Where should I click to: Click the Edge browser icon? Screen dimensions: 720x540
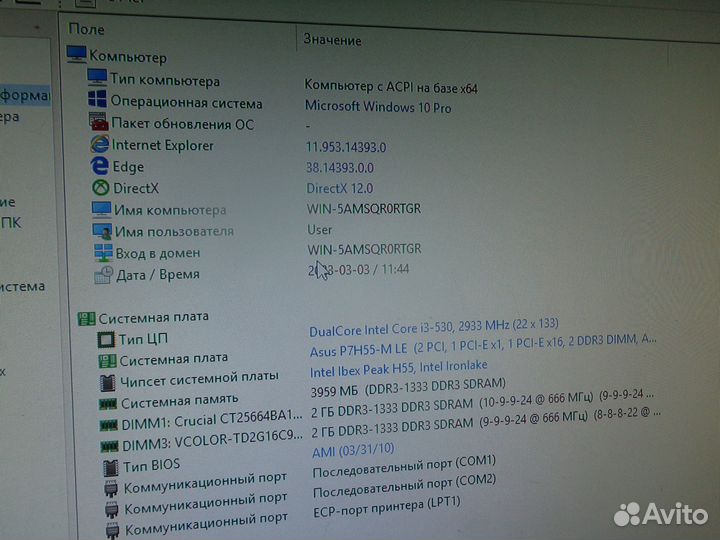click(100, 166)
